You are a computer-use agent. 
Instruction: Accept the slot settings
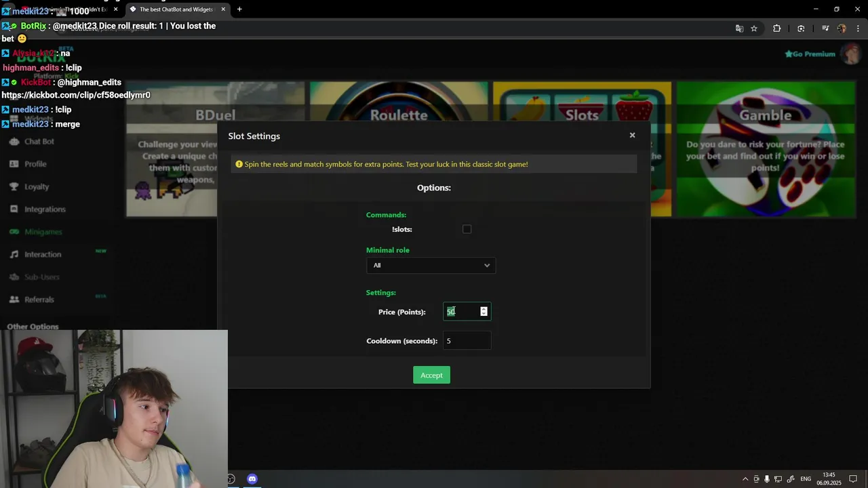(x=431, y=375)
